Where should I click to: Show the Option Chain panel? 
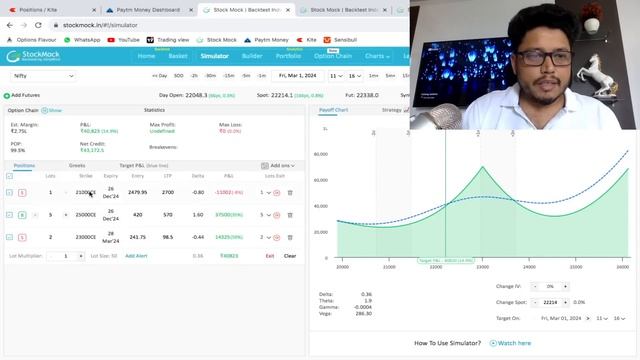pyautogui.click(x=52, y=110)
